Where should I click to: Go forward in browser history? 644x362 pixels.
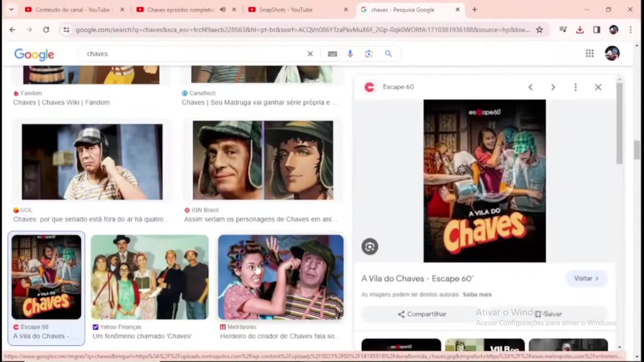point(29,30)
